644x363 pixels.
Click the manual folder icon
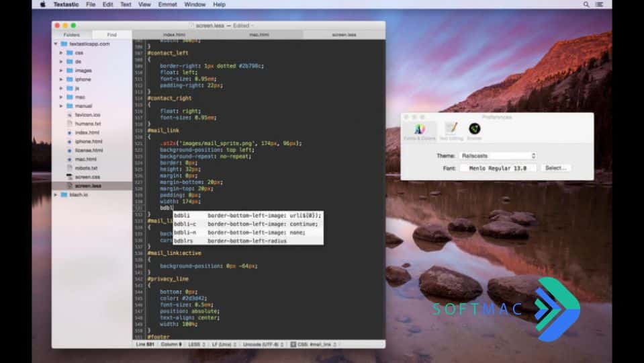point(69,106)
